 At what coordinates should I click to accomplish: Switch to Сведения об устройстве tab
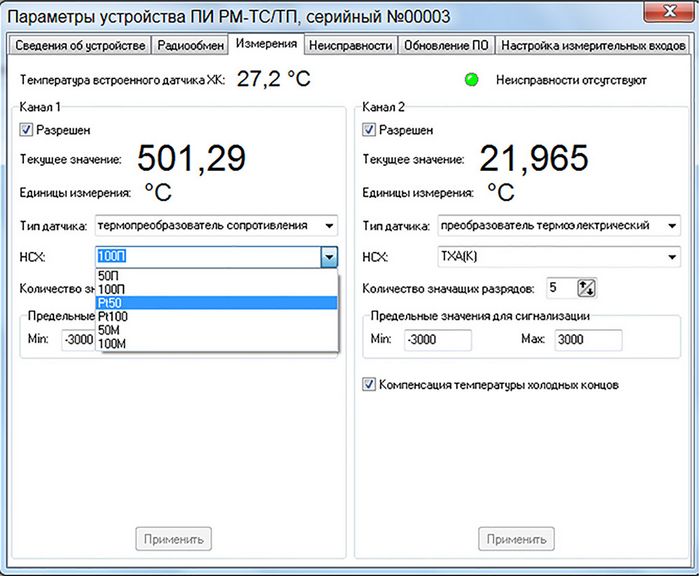pos(80,45)
